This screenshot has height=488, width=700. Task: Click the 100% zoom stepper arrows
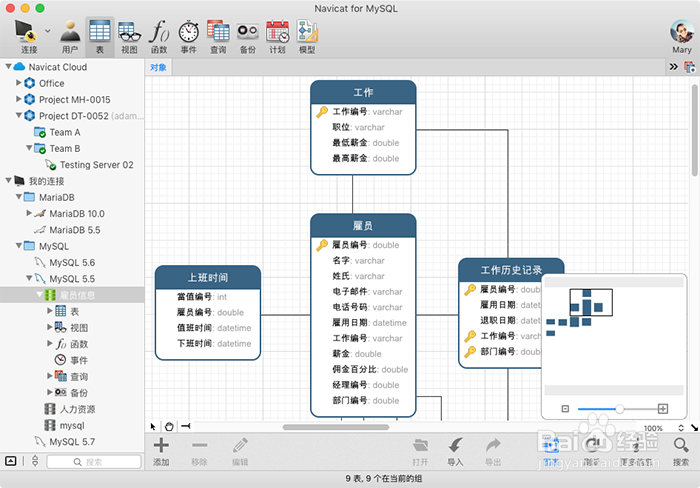(681, 428)
